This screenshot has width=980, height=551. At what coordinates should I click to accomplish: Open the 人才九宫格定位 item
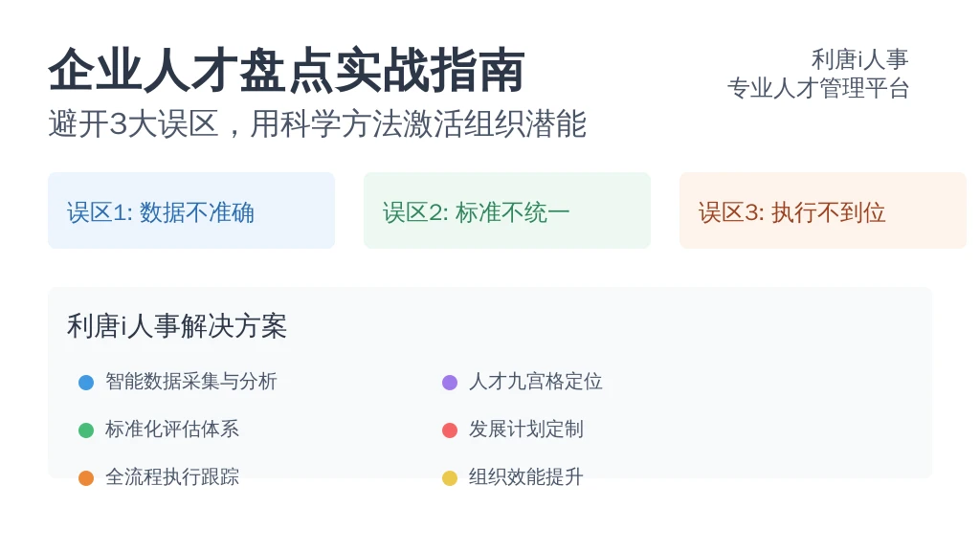point(536,381)
